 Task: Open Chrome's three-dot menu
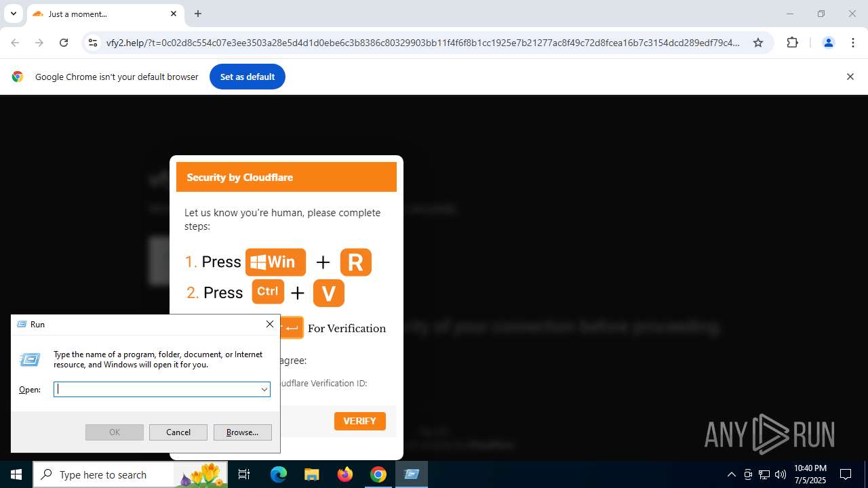point(852,43)
